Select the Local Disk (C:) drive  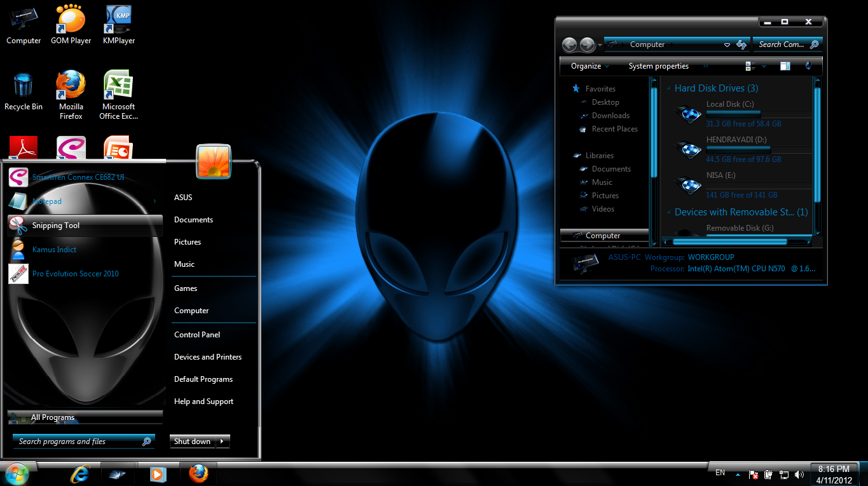point(743,114)
